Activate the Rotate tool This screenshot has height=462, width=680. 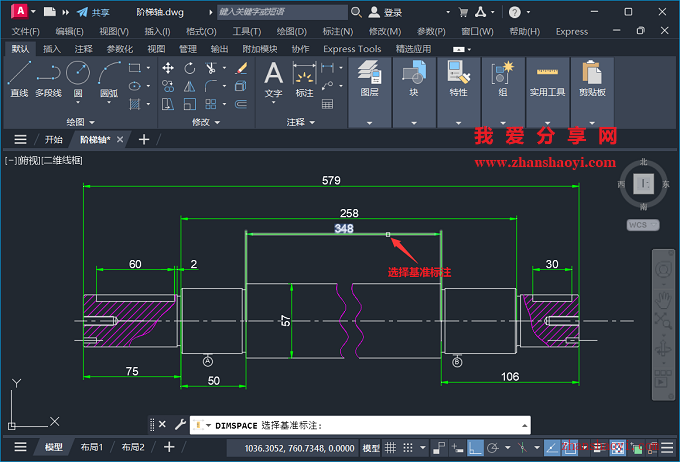(190, 68)
